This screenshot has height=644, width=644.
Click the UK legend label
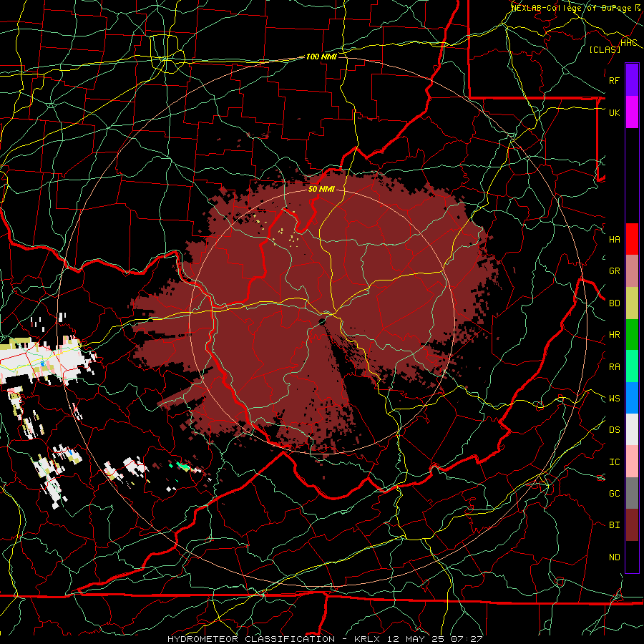click(614, 112)
